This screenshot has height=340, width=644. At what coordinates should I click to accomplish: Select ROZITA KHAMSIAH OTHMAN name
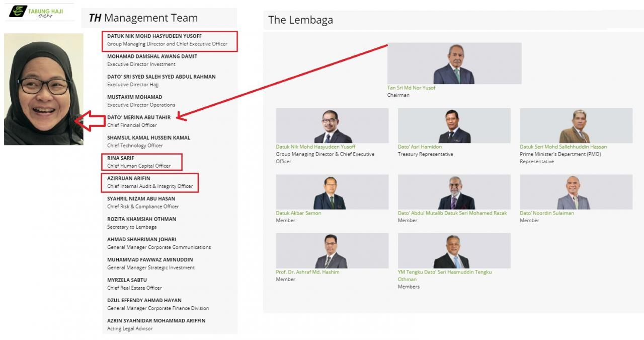click(x=141, y=219)
